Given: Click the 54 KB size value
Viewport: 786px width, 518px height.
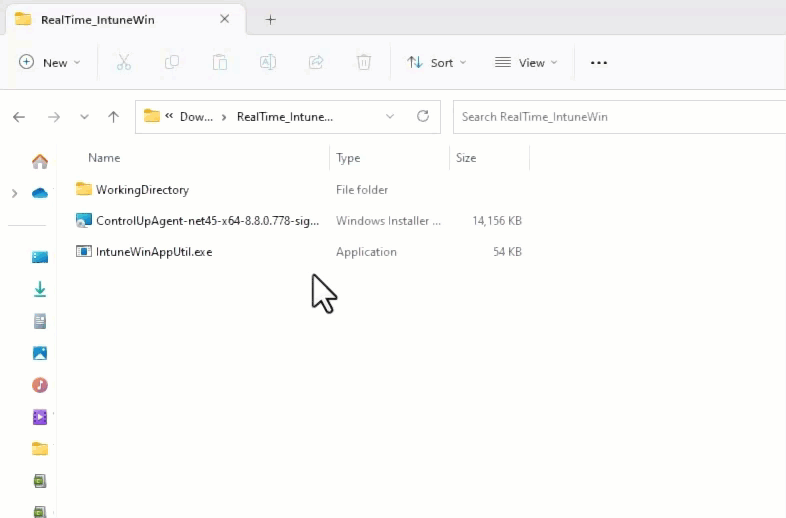Looking at the screenshot, I should [x=507, y=252].
